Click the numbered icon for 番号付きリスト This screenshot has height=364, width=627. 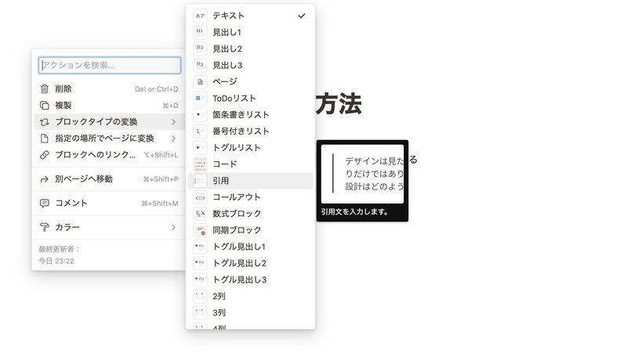pyautogui.click(x=201, y=131)
